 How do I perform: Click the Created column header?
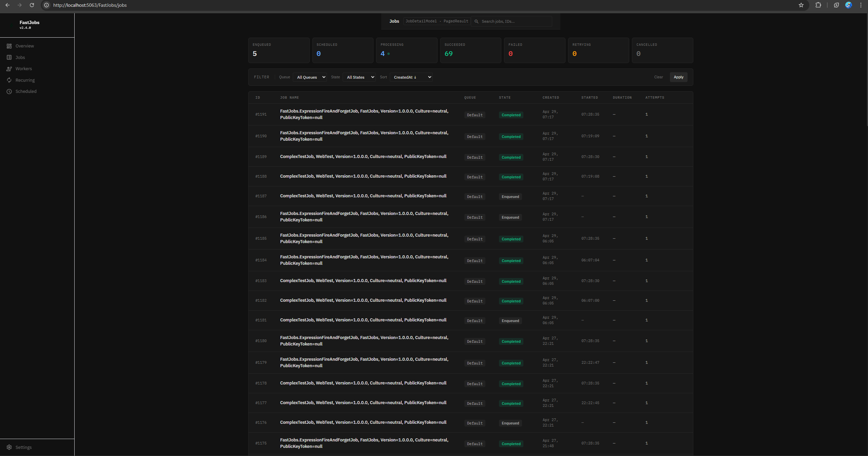pos(551,98)
